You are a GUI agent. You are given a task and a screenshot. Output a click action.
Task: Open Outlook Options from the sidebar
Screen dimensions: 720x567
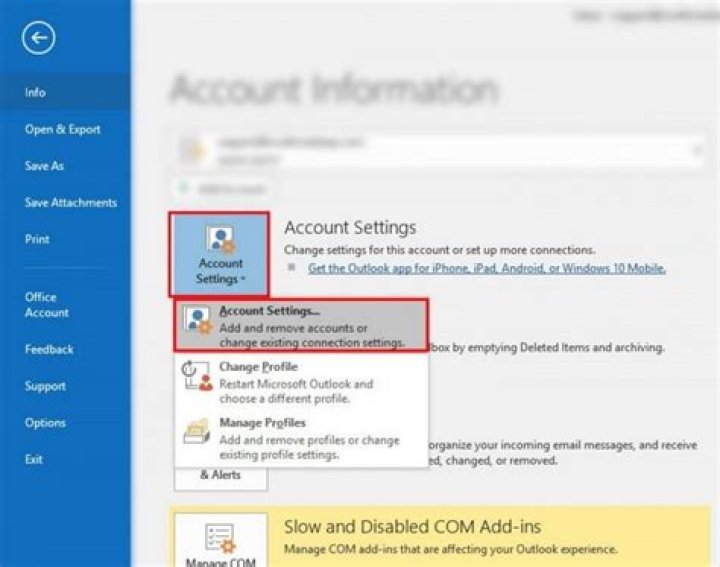(45, 422)
